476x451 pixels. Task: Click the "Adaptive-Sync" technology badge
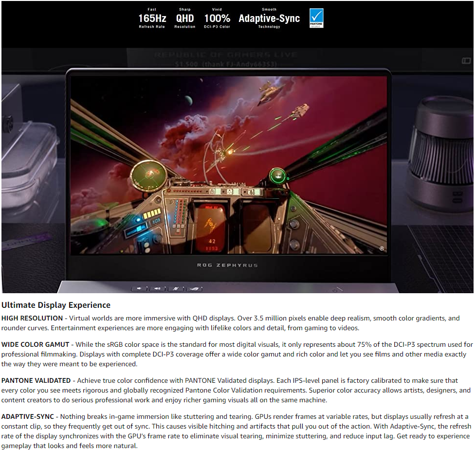pos(269,18)
